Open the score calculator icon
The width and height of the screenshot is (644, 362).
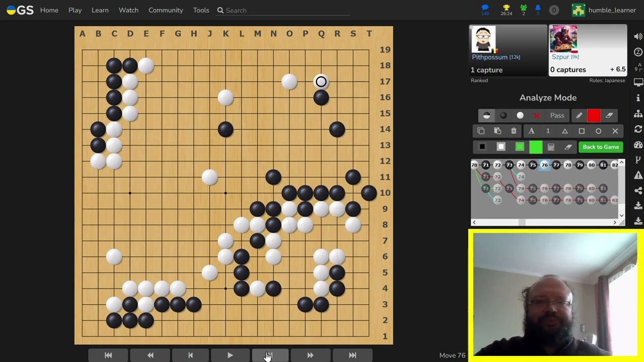pyautogui.click(x=551, y=147)
